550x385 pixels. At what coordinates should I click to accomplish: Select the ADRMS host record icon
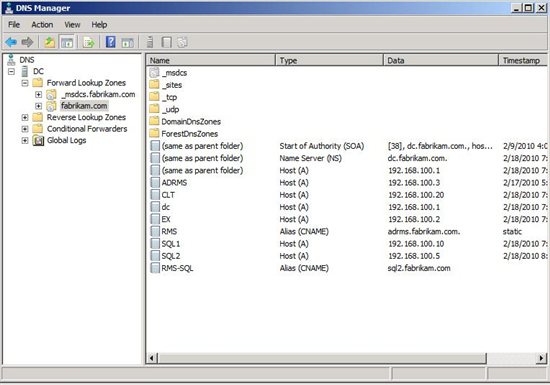(155, 183)
